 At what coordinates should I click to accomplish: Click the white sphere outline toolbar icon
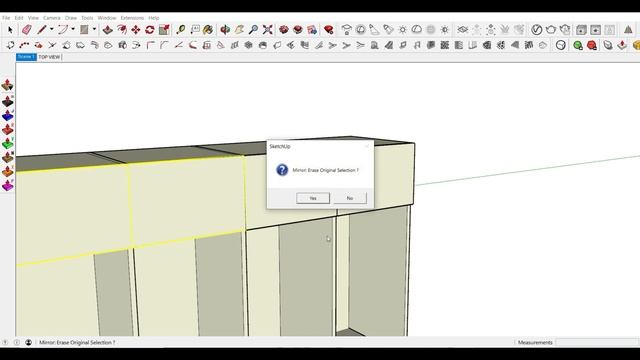point(561,45)
